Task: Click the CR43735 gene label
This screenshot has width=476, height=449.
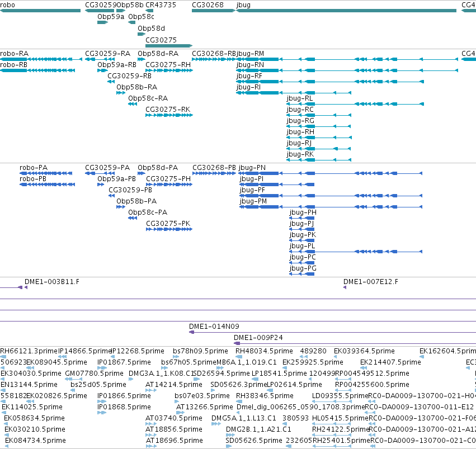Action: coord(161,5)
